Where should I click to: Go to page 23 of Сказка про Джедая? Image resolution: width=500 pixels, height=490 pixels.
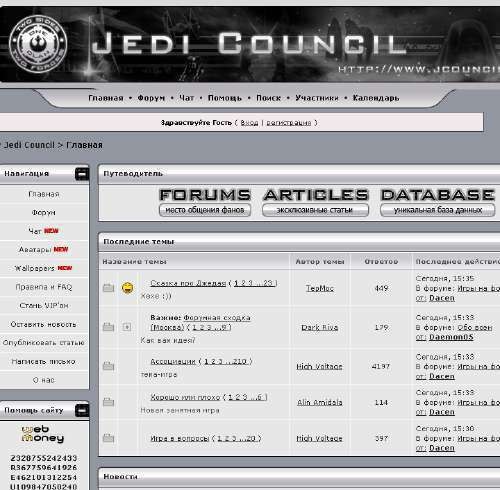[268, 283]
